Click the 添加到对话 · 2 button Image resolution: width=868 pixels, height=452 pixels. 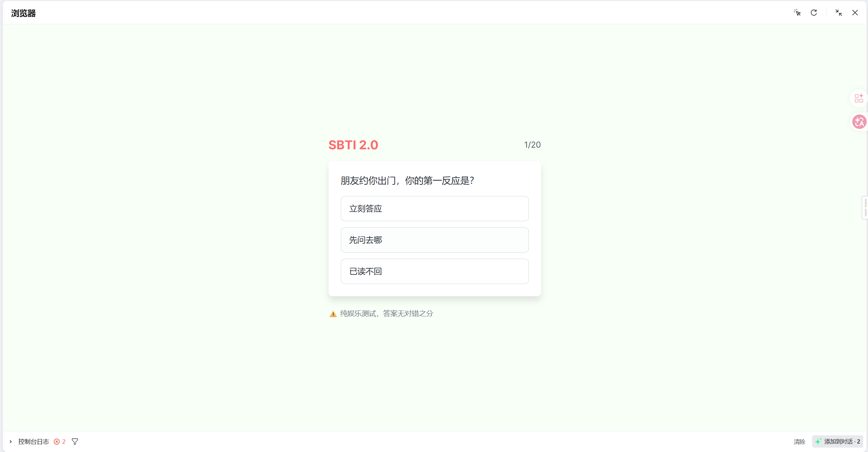click(x=837, y=441)
